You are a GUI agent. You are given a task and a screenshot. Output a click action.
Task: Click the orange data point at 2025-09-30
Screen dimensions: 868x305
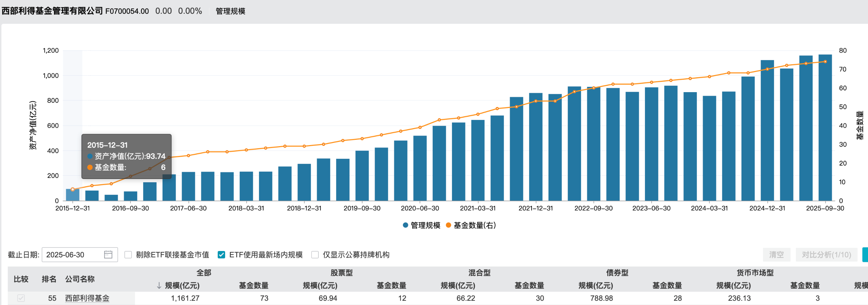click(x=825, y=62)
